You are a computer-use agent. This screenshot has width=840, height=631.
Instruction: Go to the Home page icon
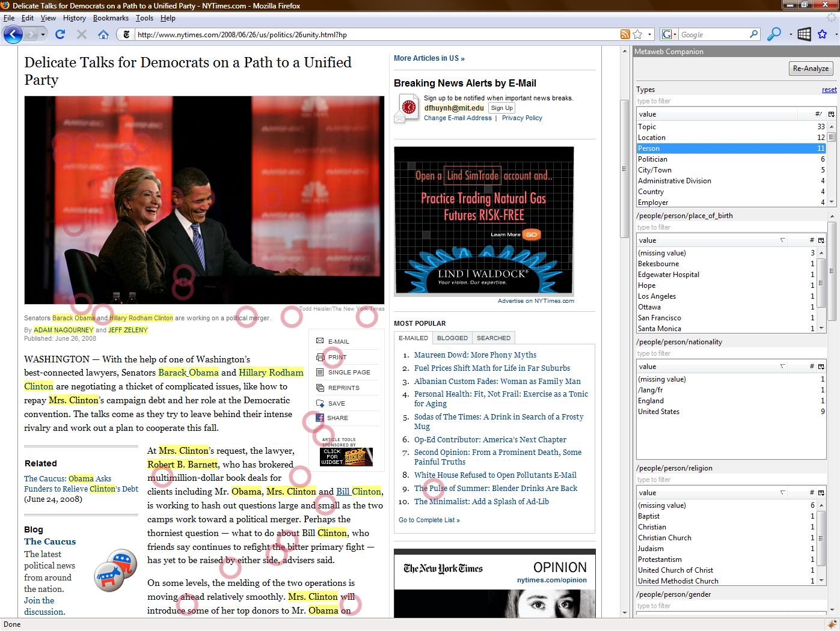[103, 34]
